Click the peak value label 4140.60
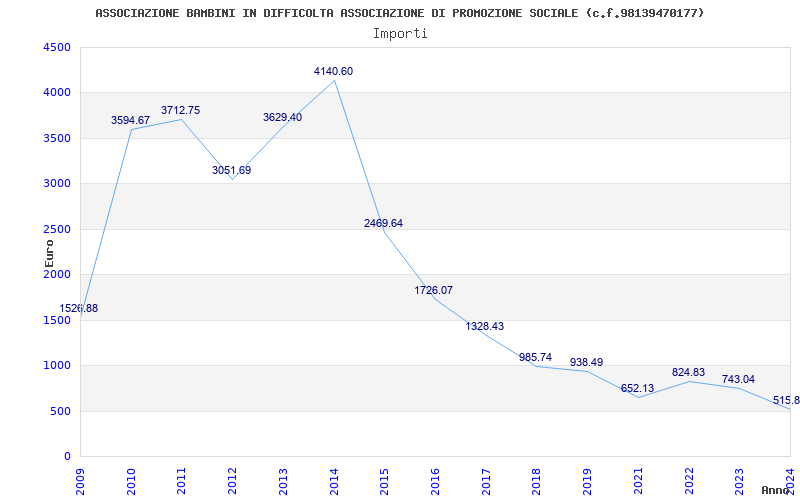Image resolution: width=800 pixels, height=500 pixels. (333, 71)
